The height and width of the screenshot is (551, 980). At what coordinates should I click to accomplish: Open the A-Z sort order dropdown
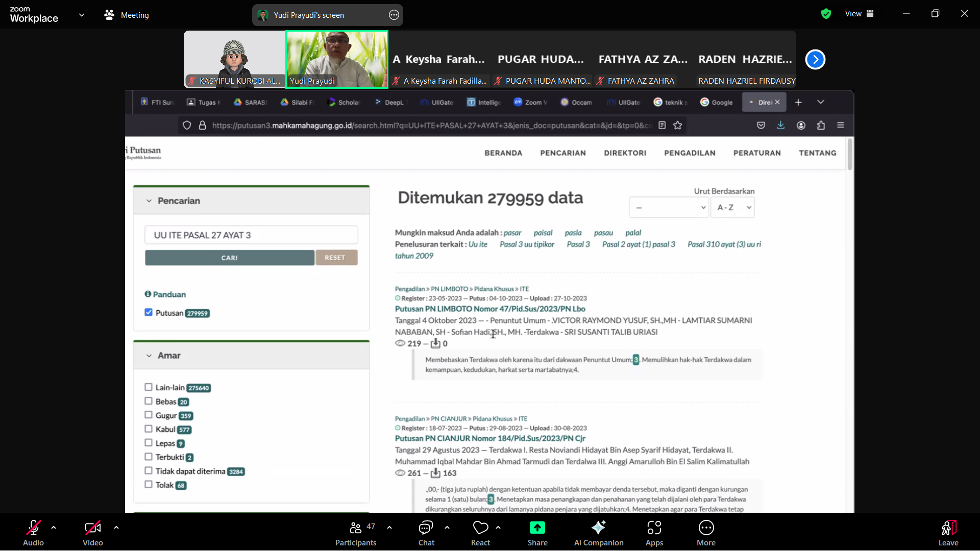tap(732, 208)
